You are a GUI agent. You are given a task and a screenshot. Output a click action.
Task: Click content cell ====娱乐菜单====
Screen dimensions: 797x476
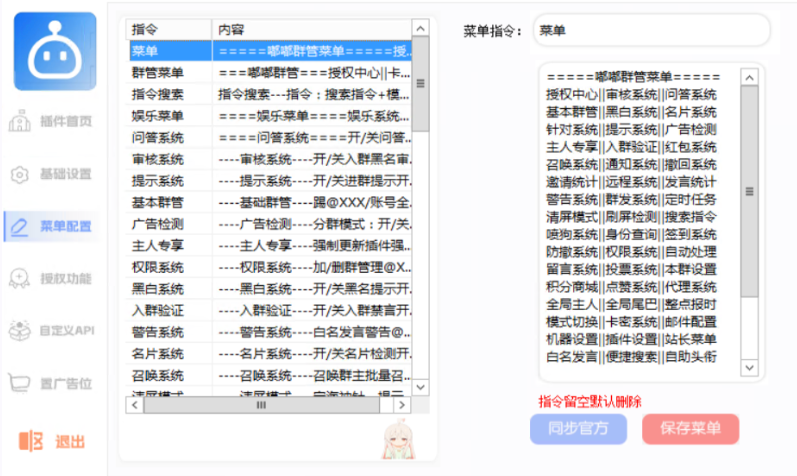pos(312,116)
